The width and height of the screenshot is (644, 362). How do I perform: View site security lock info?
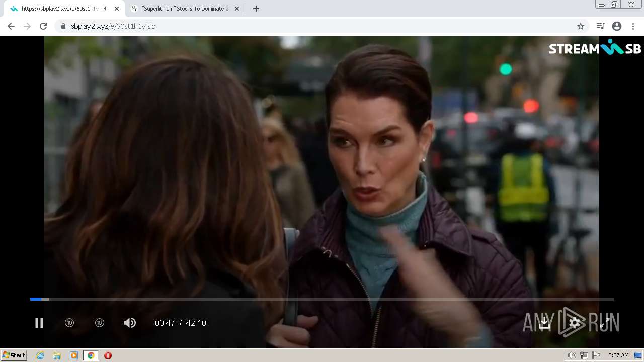click(63, 26)
